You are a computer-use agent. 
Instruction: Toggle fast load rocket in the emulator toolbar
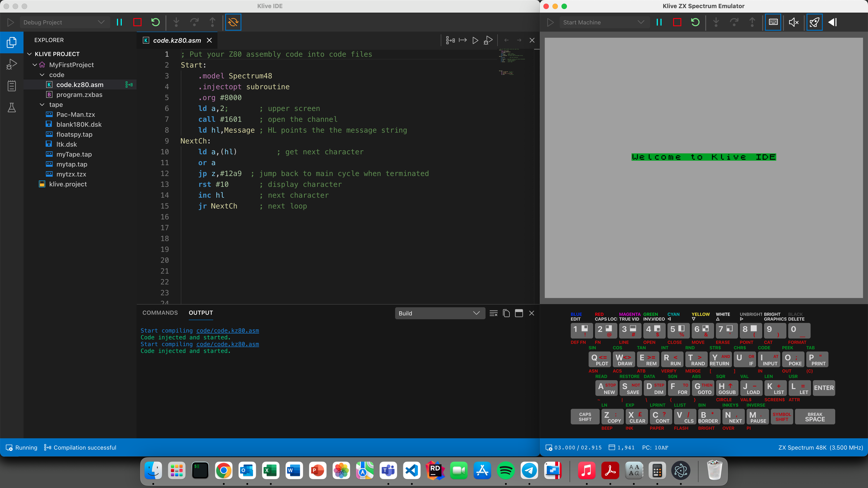pos(814,22)
